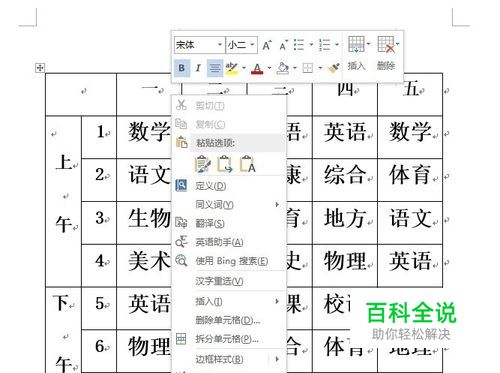Choose 定义(D) from the context menu
500x373 pixels.
(229, 186)
